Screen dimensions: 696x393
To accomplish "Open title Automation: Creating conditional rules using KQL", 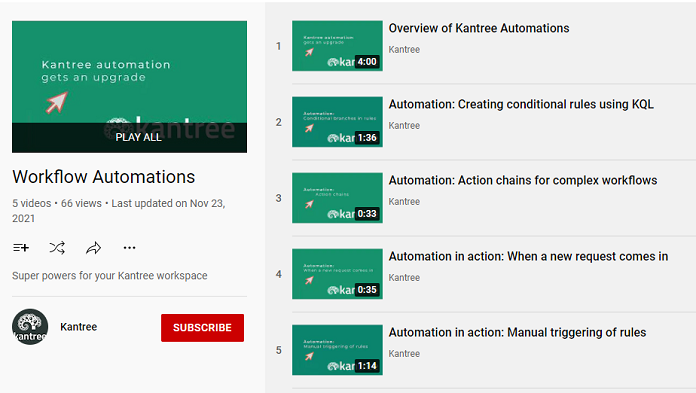I will point(521,104).
